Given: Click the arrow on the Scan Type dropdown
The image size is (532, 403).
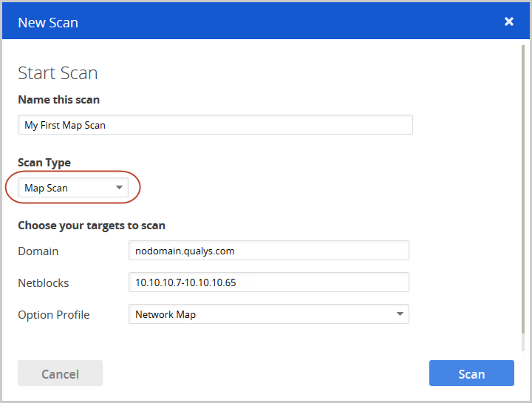Looking at the screenshot, I should click(x=119, y=188).
